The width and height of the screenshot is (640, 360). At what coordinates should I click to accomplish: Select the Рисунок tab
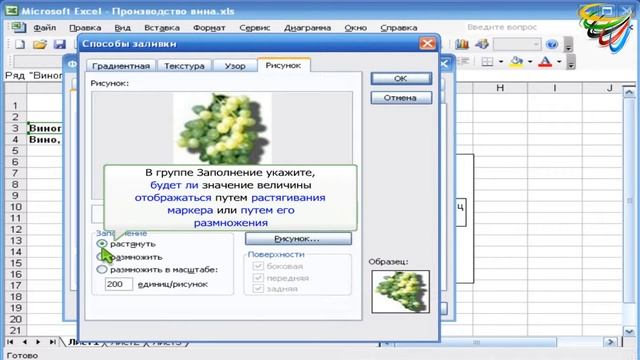(283, 65)
